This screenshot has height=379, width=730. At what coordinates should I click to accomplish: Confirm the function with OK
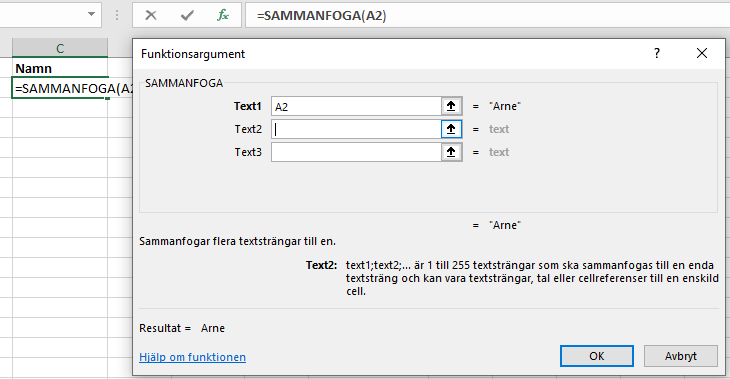pyautogui.click(x=596, y=356)
